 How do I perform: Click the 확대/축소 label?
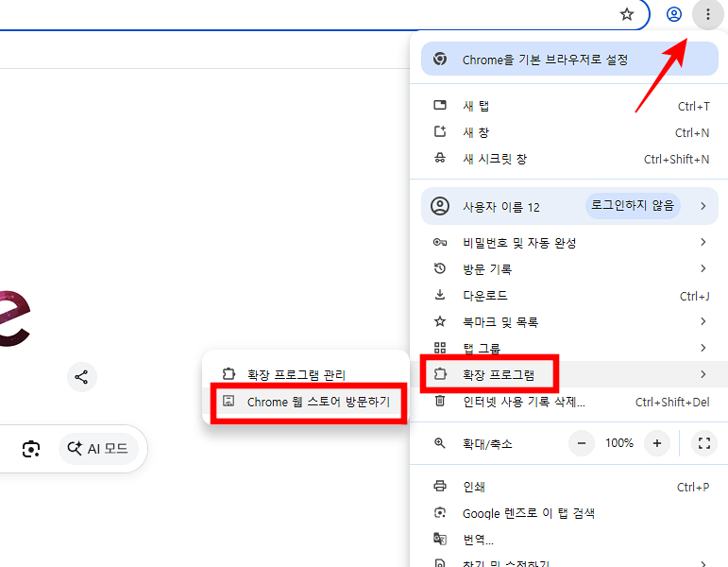487,444
